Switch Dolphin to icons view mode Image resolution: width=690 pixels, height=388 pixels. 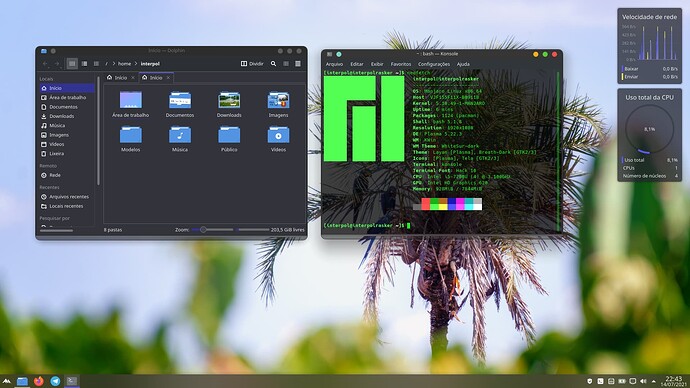coord(72,64)
